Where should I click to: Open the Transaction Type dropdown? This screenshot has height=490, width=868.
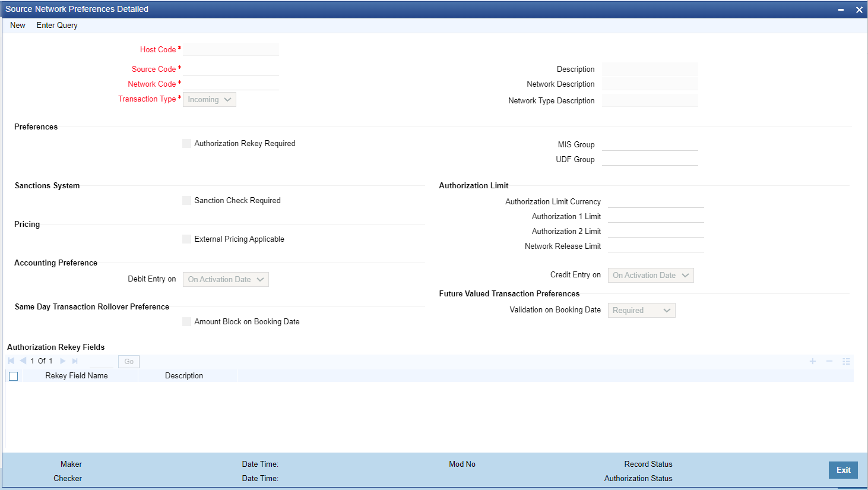[210, 100]
